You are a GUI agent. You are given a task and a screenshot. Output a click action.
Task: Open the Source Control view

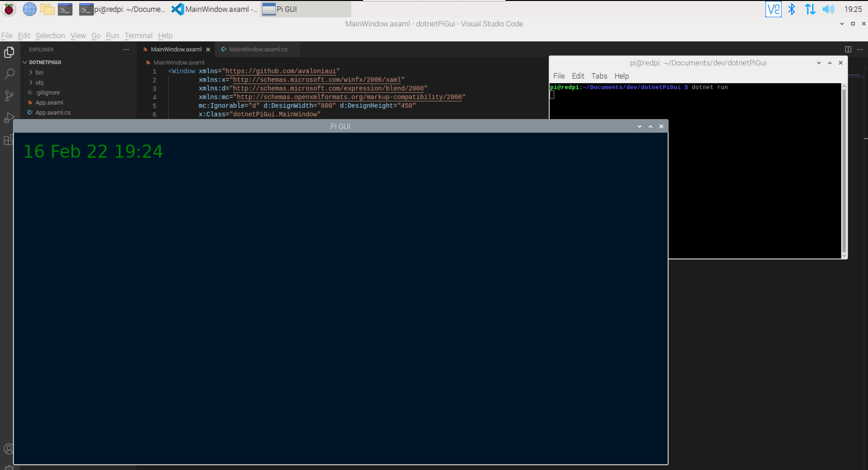pyautogui.click(x=9, y=96)
